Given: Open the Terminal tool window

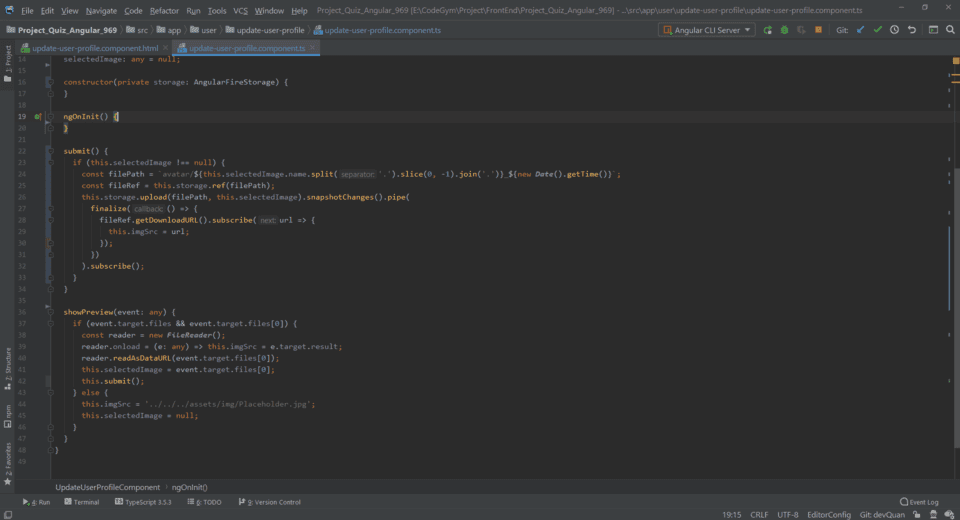Looking at the screenshot, I should tap(80, 502).
